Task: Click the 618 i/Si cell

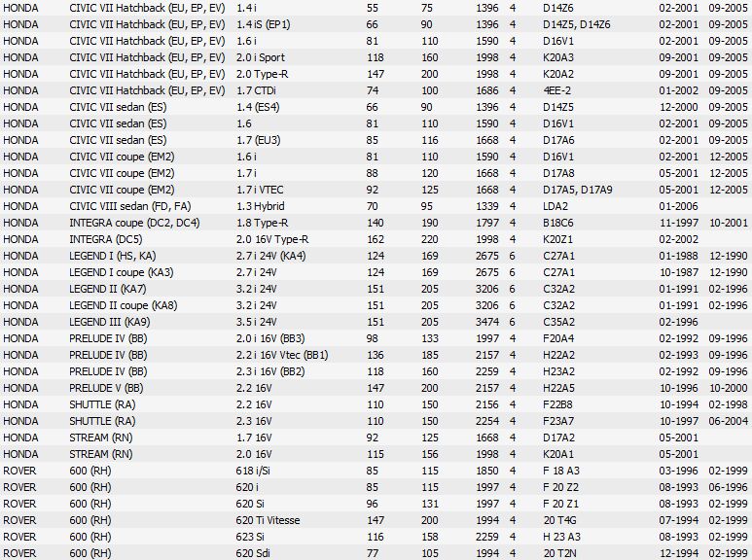Action: pos(253,472)
